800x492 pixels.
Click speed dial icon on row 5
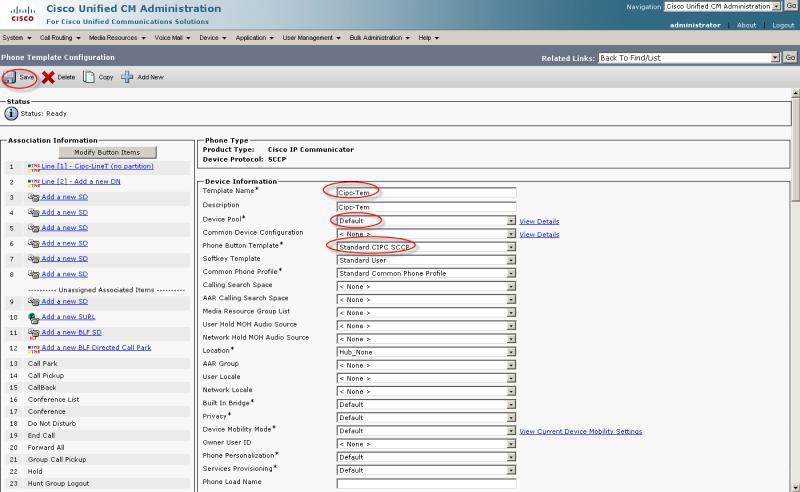tap(34, 228)
